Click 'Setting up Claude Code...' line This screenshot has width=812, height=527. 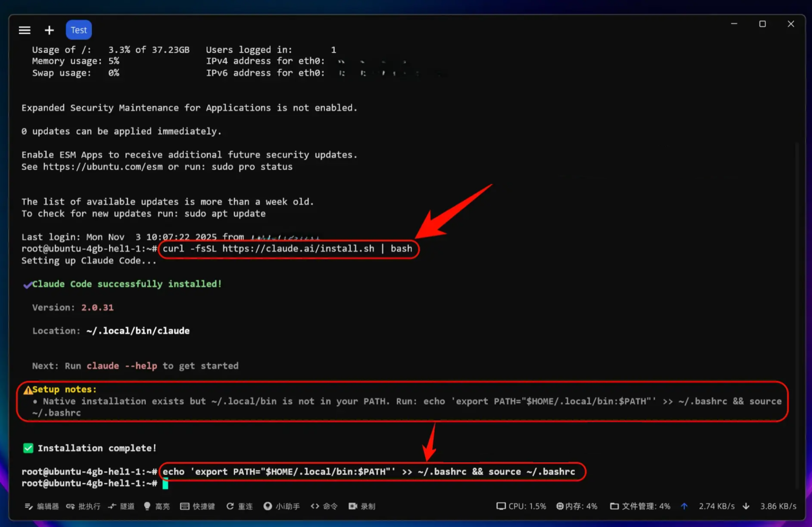click(x=89, y=260)
